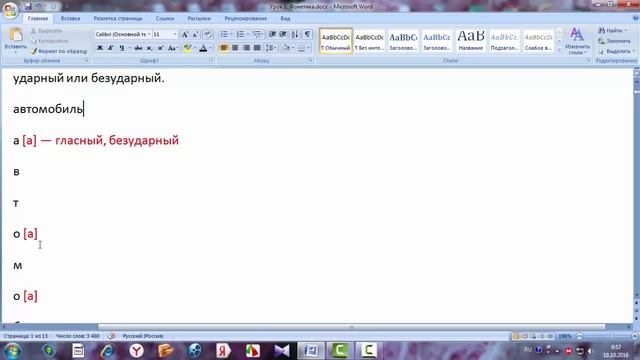Toggle superscript formatting
The image size is (640, 360).
click(x=160, y=48)
